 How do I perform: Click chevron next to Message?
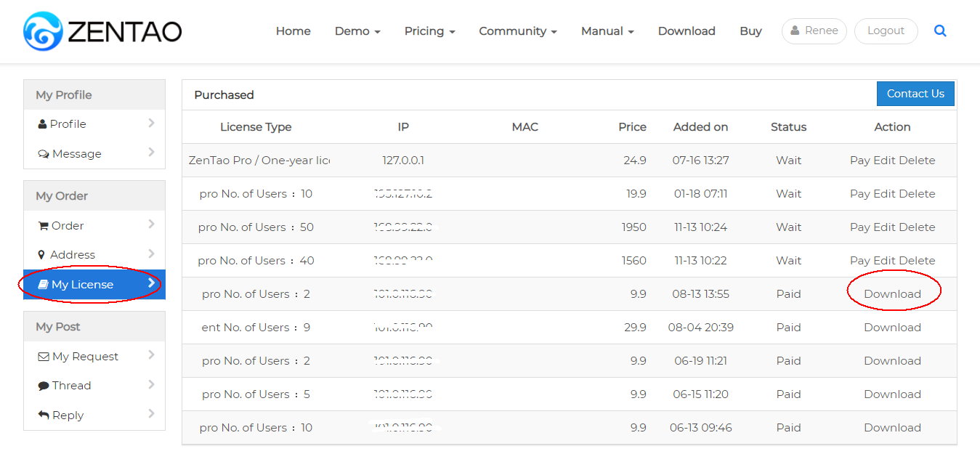click(x=151, y=153)
